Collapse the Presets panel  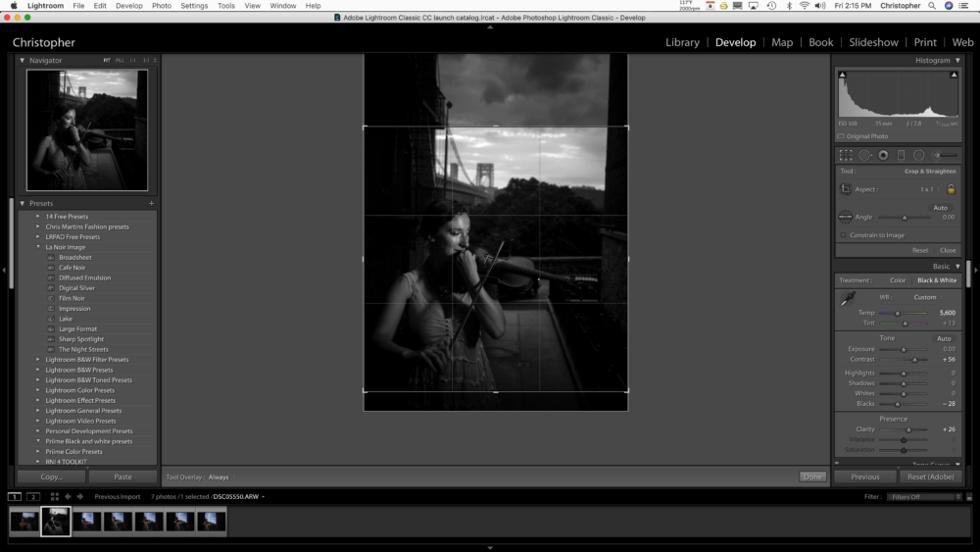pyautogui.click(x=22, y=203)
